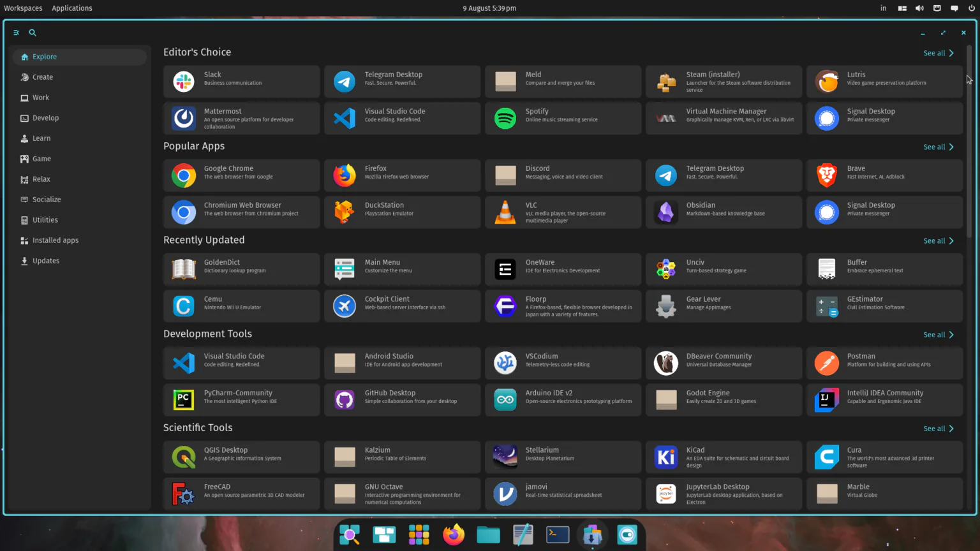Click the volume icon in top bar

coord(919,8)
